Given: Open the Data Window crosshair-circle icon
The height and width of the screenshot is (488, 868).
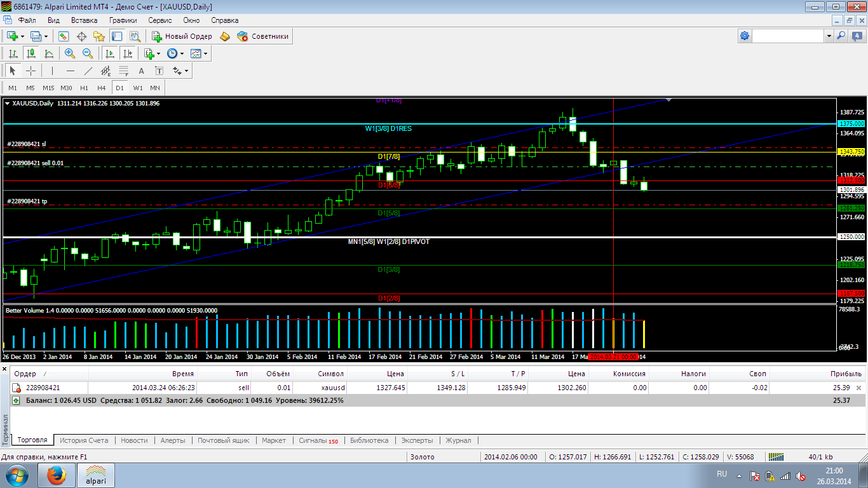Looking at the screenshot, I should (81, 36).
